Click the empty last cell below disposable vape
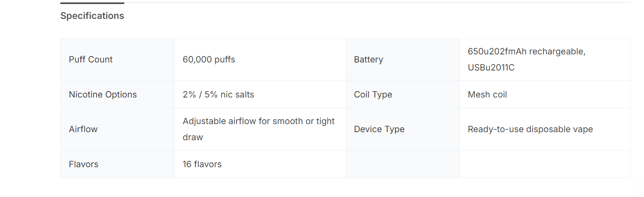Image resolution: width=644 pixels, height=197 pixels. (545, 164)
